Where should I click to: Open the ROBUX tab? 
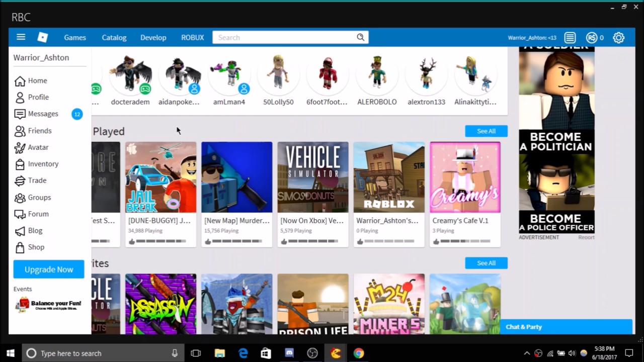[x=193, y=38]
